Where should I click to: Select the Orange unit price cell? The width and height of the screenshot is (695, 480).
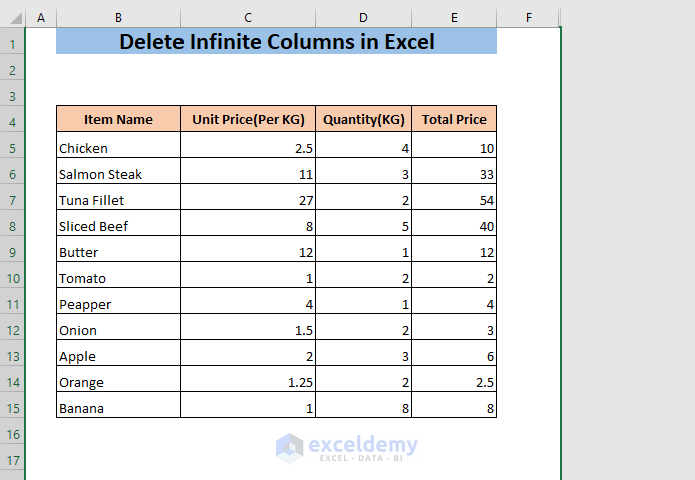[248, 382]
